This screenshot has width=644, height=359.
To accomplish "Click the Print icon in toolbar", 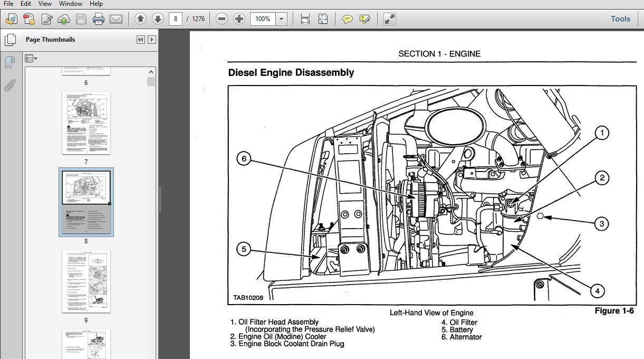I will [x=99, y=20].
